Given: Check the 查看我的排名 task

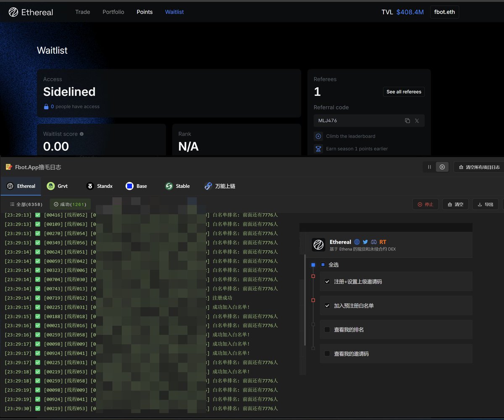Looking at the screenshot, I should [327, 330].
